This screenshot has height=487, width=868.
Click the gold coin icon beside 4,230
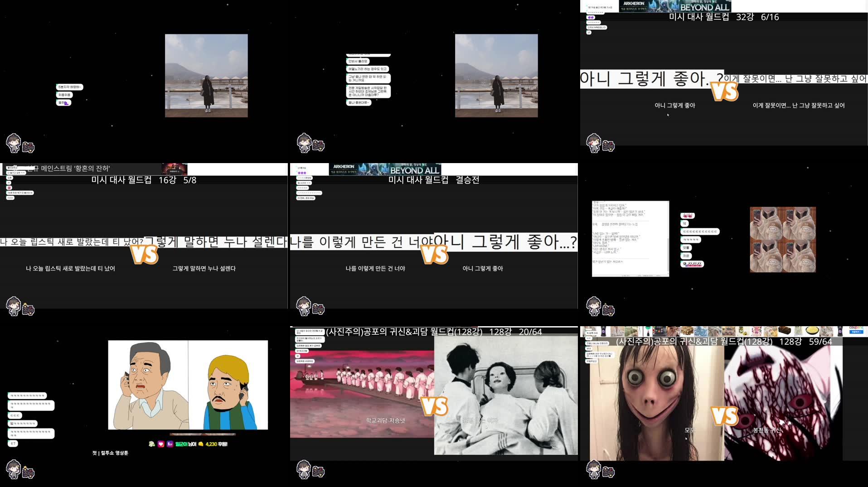click(201, 444)
